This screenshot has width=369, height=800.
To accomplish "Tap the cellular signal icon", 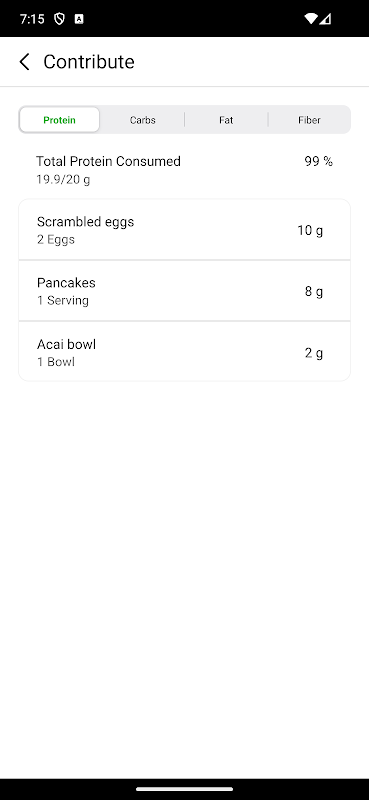I will tap(325, 19).
